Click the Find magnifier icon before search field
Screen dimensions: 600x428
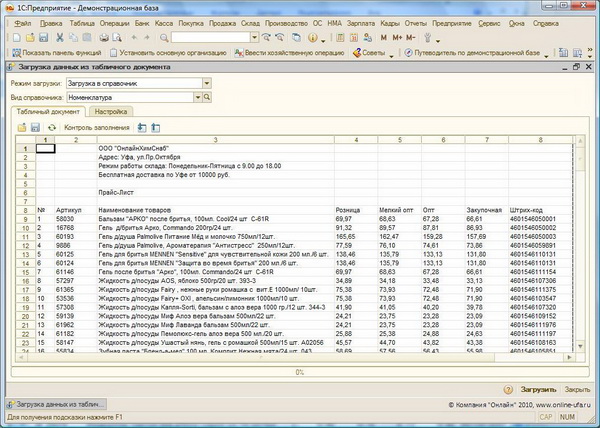[x=164, y=37]
